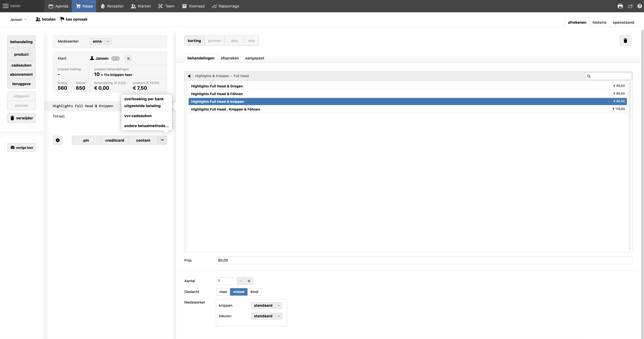Pay using the pin button

(86, 140)
